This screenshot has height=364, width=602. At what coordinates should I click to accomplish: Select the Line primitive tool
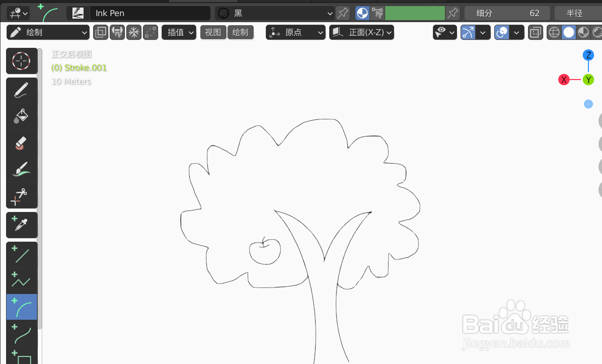(x=22, y=255)
